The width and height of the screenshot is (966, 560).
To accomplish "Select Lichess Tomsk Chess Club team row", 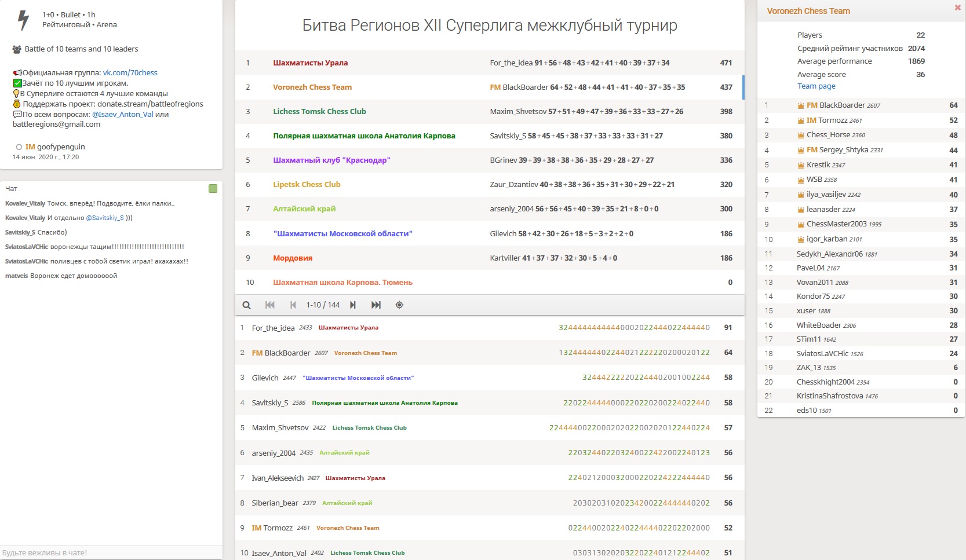I will pos(490,111).
